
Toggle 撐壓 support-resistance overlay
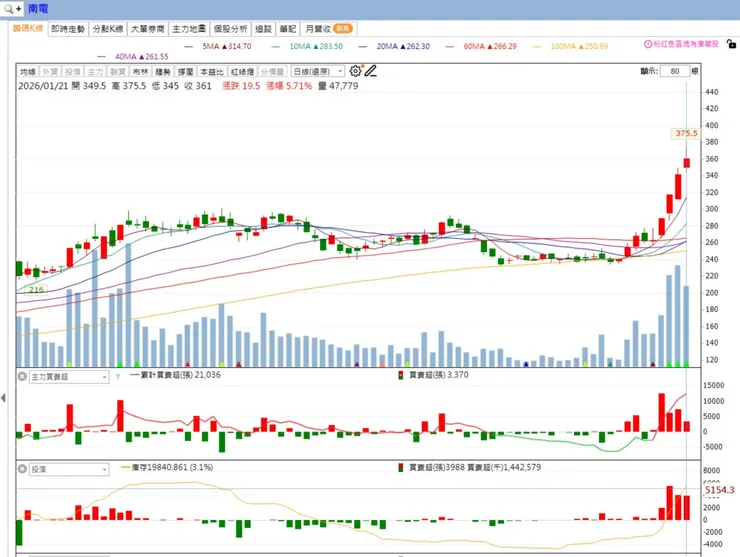(185, 72)
